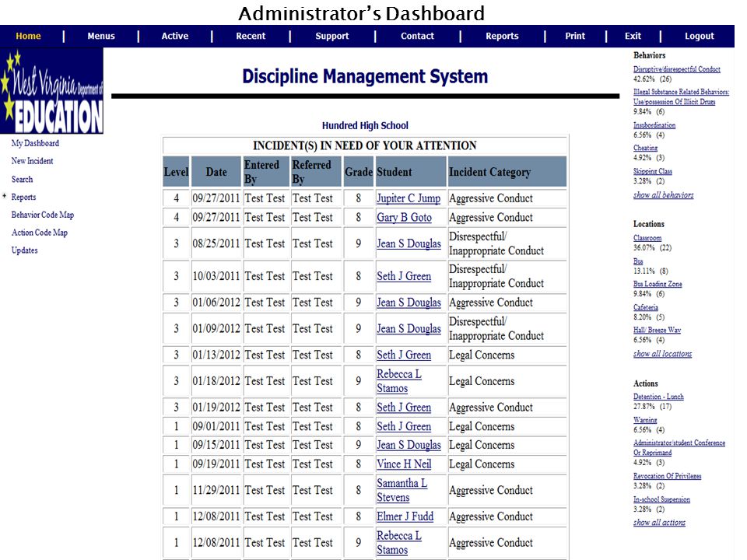Click show all locations

[662, 354]
